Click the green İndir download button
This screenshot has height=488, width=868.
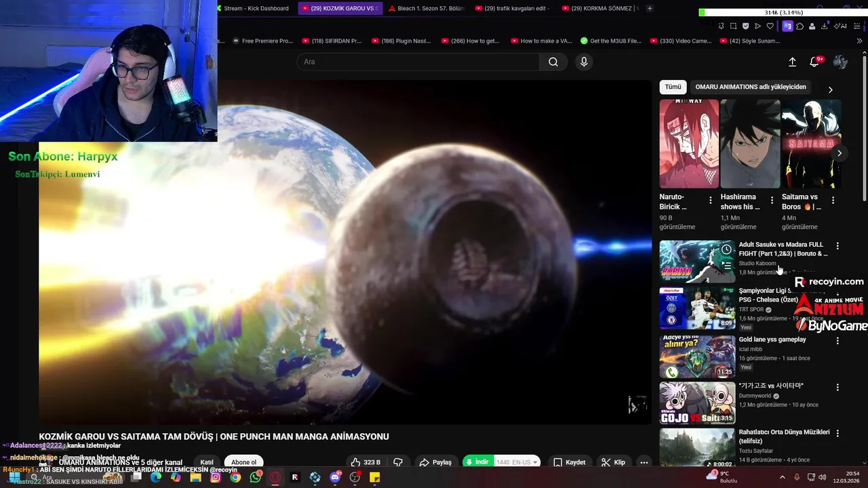coord(478,462)
